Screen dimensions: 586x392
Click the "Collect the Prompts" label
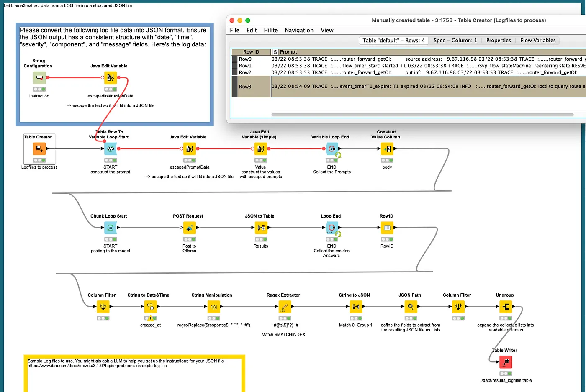332,172
